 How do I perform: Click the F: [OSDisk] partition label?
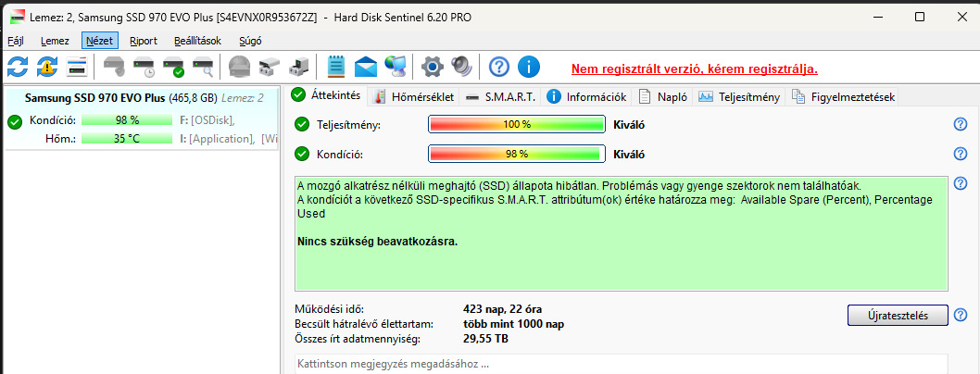(x=207, y=119)
